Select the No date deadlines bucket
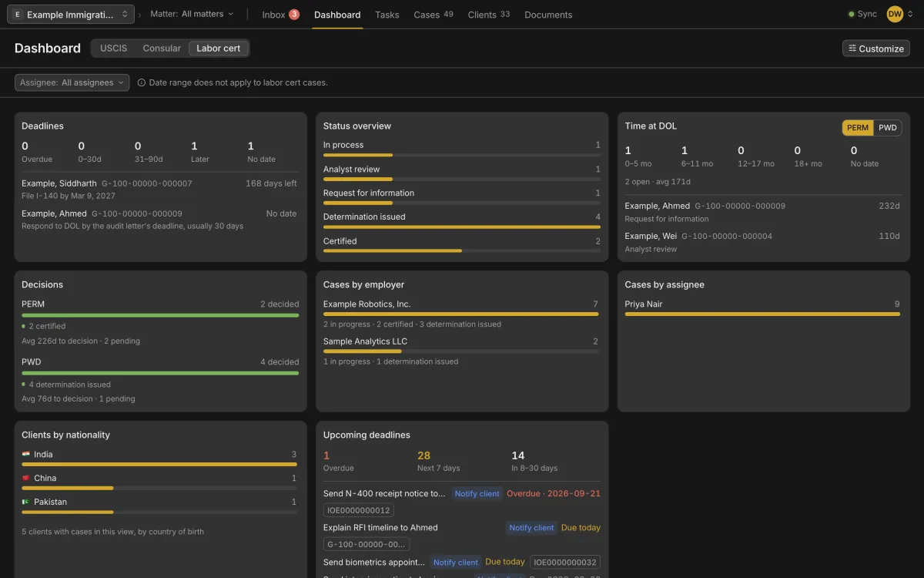924x578 pixels. pos(261,152)
